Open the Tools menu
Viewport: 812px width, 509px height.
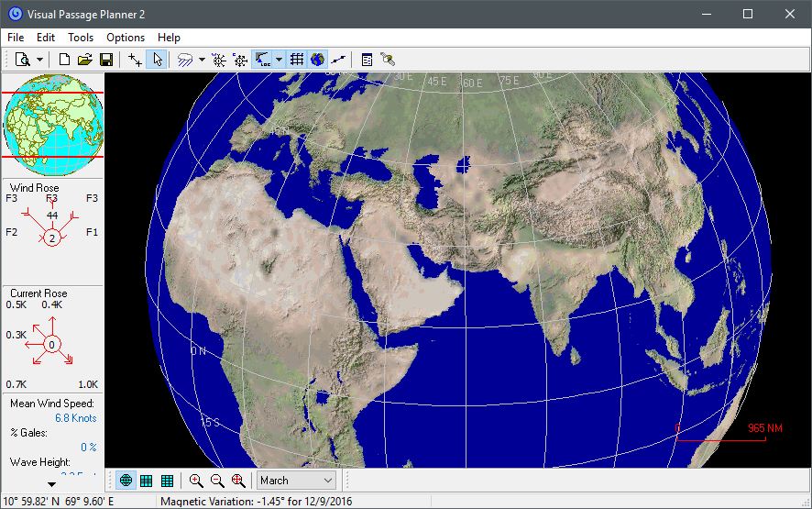pyautogui.click(x=81, y=38)
